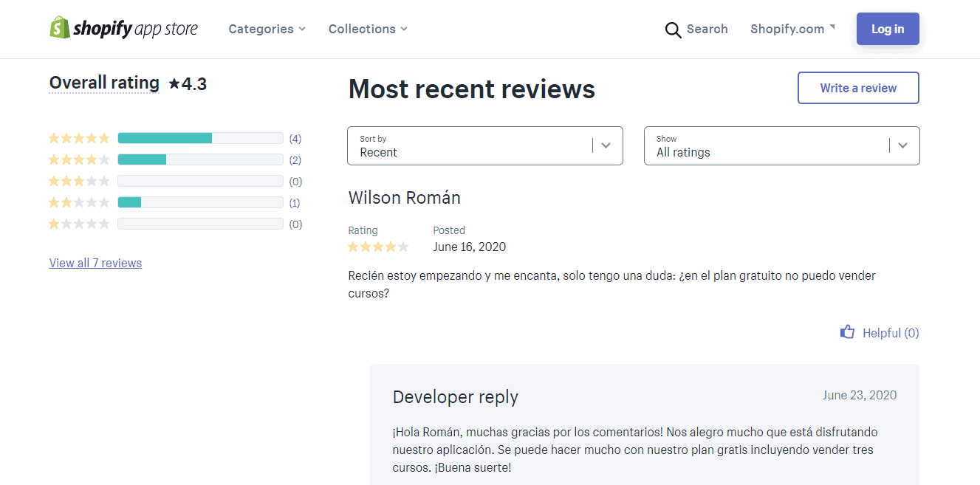The height and width of the screenshot is (485, 980).
Task: Open the Show All ratings dropdown
Action: (x=781, y=146)
